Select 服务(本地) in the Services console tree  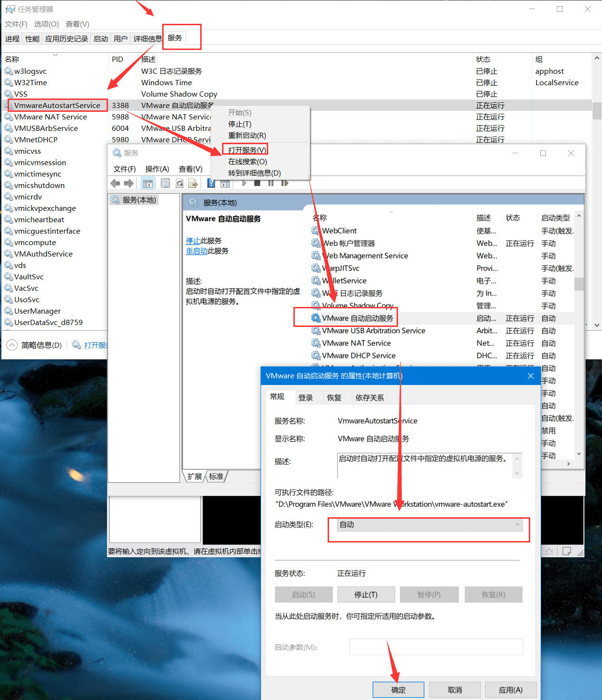[134, 200]
